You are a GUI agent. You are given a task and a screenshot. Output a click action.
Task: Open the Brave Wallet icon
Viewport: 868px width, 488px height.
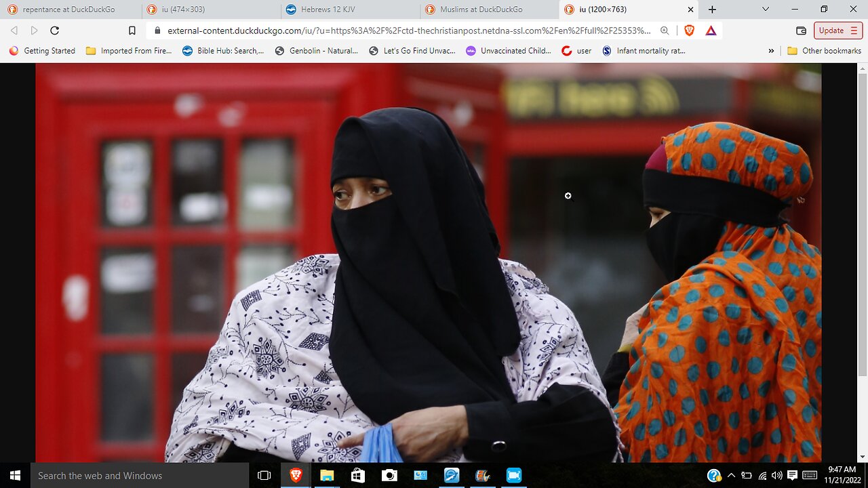pyautogui.click(x=801, y=30)
